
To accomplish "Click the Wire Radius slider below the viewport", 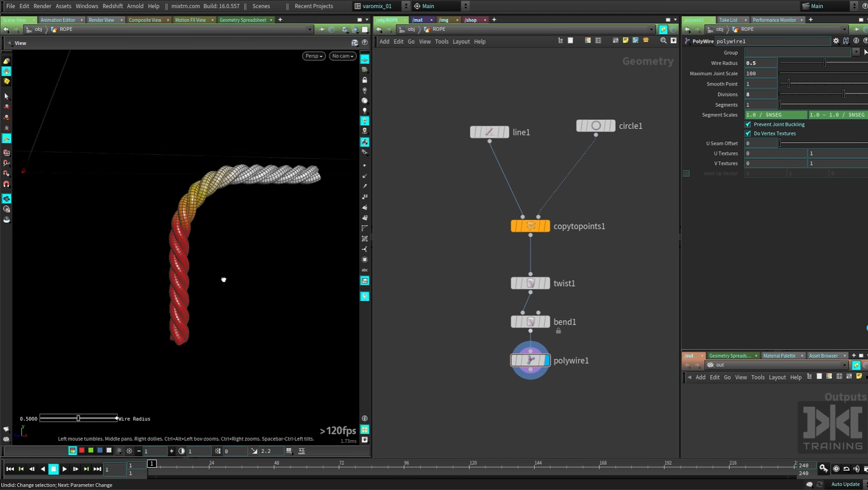I will [x=79, y=418].
